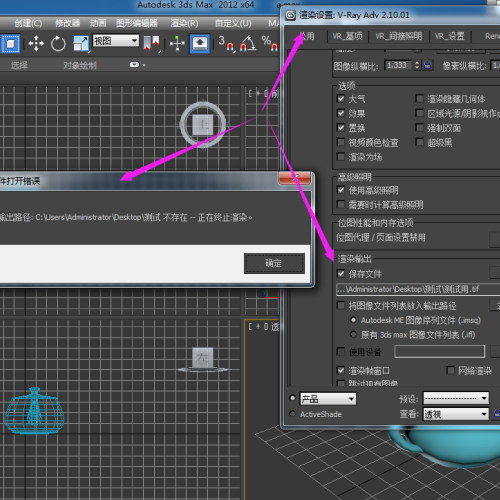Switch to the VR_基项 tab
The image size is (500, 500).
347,36
